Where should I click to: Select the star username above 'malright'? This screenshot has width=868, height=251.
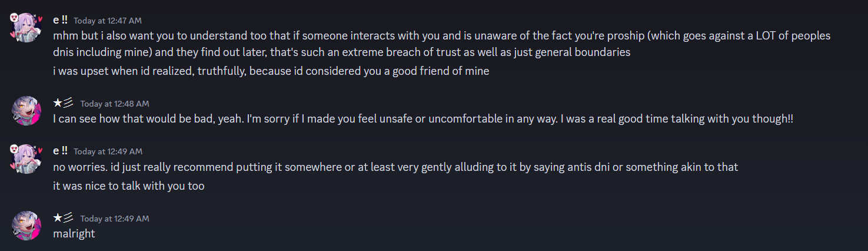point(63,218)
